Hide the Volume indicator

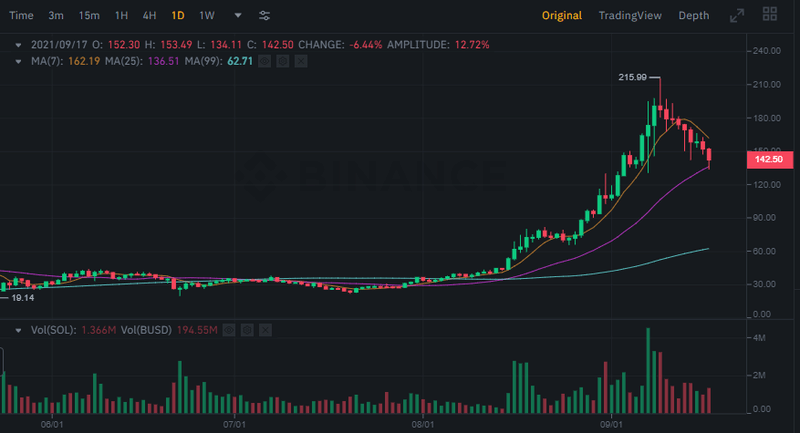(231, 329)
